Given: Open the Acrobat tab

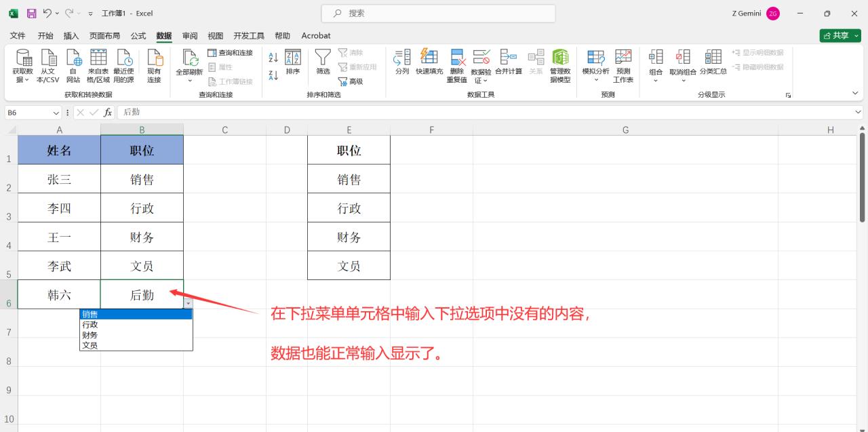Looking at the screenshot, I should coord(316,35).
